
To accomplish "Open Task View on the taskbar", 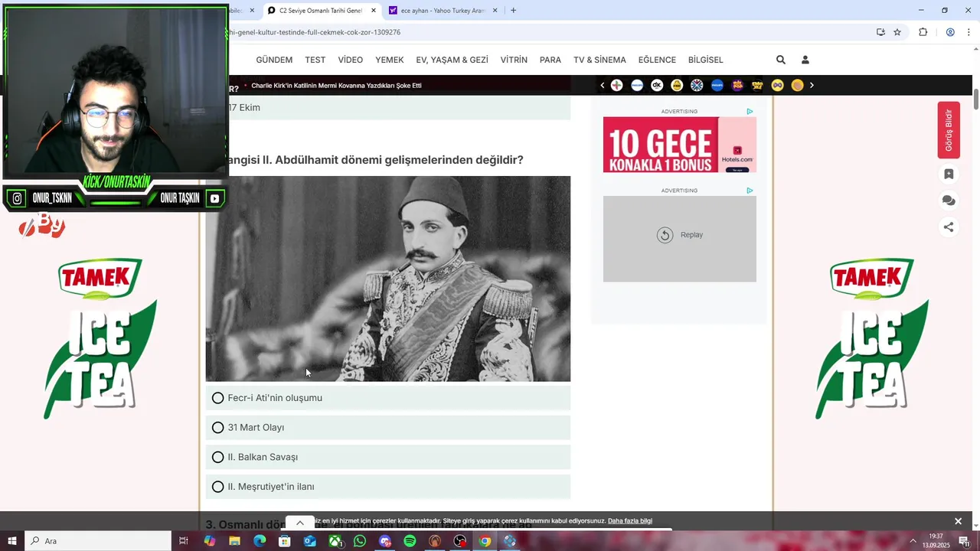I will [x=184, y=541].
